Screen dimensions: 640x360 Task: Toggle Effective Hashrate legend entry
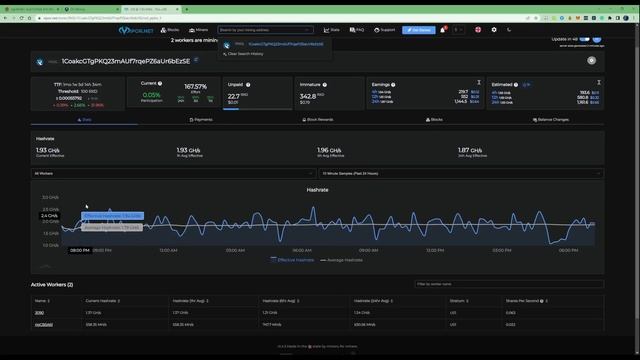click(x=292, y=260)
